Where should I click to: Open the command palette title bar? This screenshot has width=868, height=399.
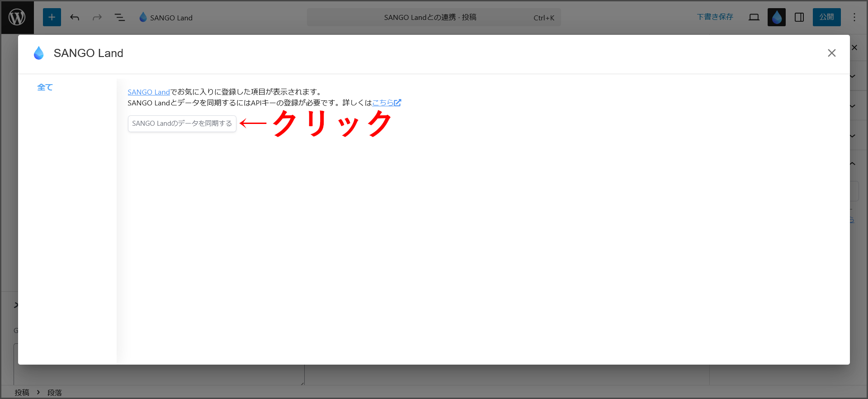point(434,17)
